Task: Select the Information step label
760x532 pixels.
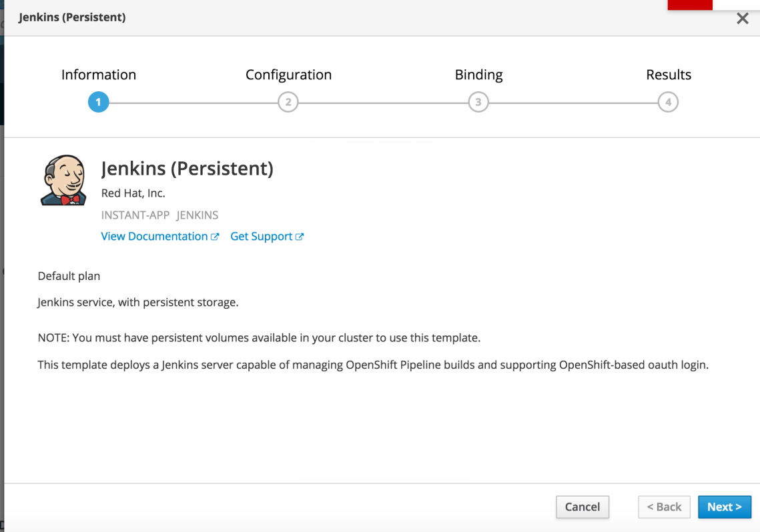Action: coord(98,75)
